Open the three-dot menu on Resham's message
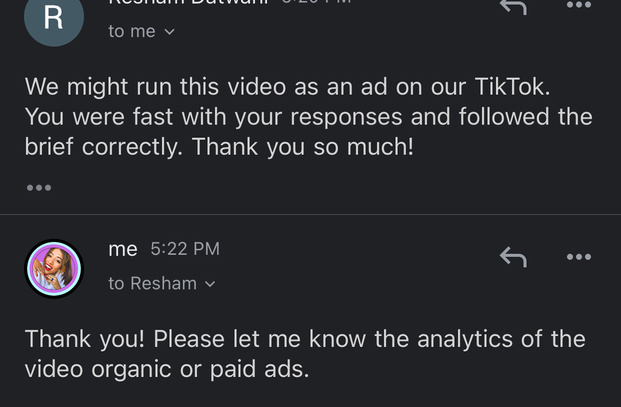Screen dimensions: 621x407 [x=579, y=5]
